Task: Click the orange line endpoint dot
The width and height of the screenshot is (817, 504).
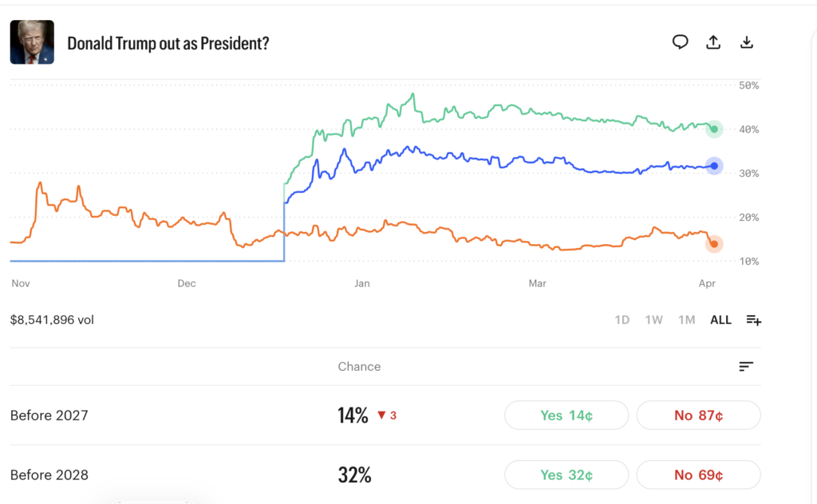Action: click(x=714, y=244)
